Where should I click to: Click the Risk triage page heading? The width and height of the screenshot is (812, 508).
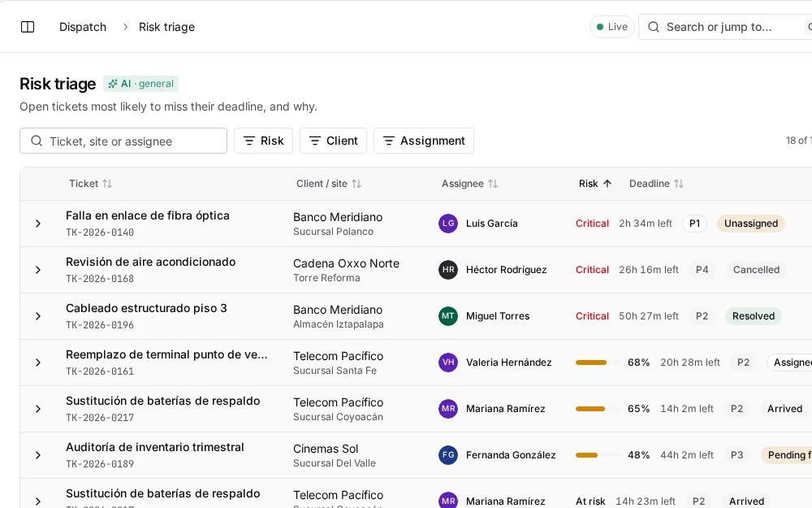(x=58, y=84)
